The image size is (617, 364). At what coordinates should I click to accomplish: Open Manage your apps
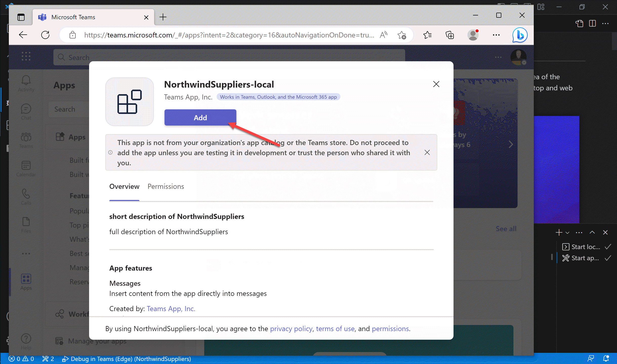point(91,341)
